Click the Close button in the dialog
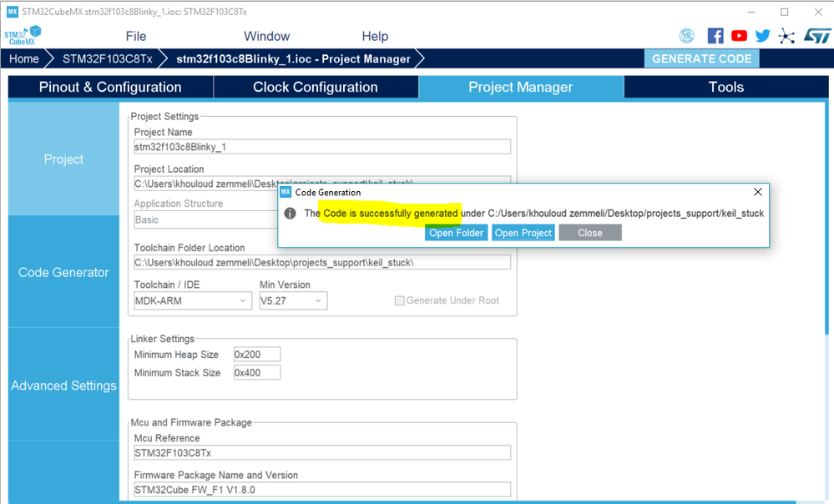 (x=590, y=233)
